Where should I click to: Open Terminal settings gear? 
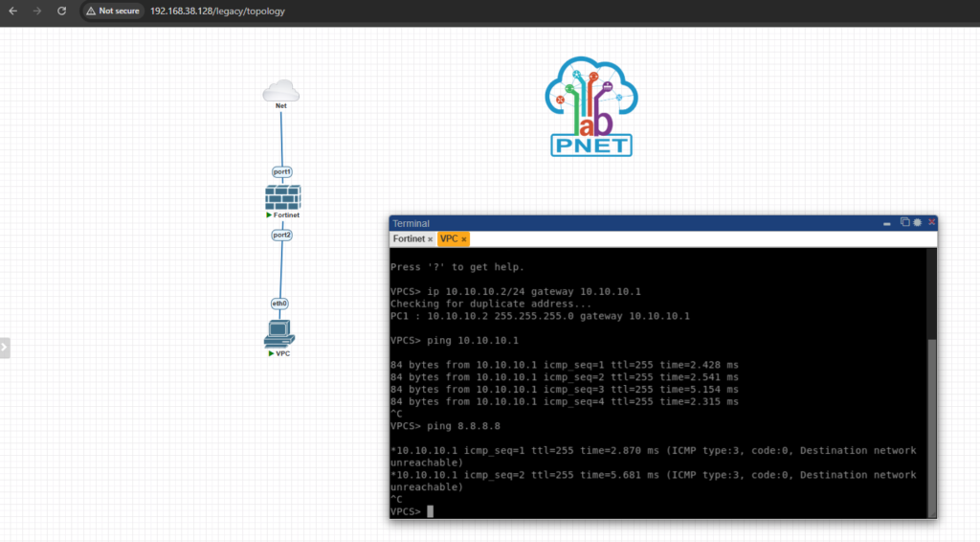tap(918, 222)
